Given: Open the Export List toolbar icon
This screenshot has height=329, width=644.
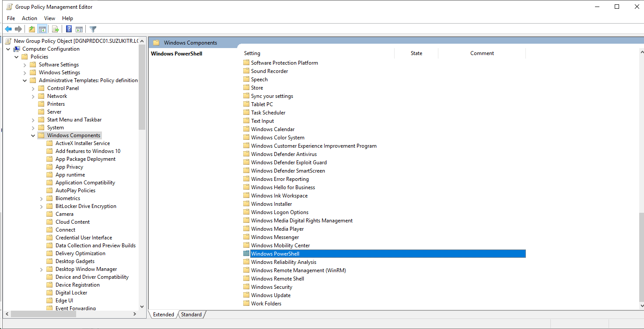Looking at the screenshot, I should click(x=55, y=29).
